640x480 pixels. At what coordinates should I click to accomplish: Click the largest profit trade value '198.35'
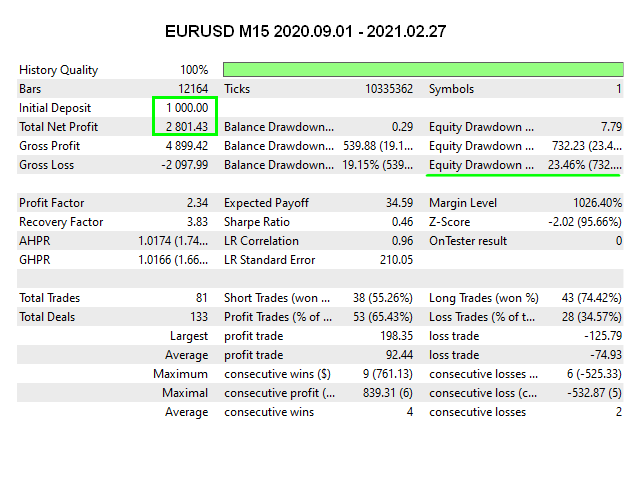(x=397, y=336)
